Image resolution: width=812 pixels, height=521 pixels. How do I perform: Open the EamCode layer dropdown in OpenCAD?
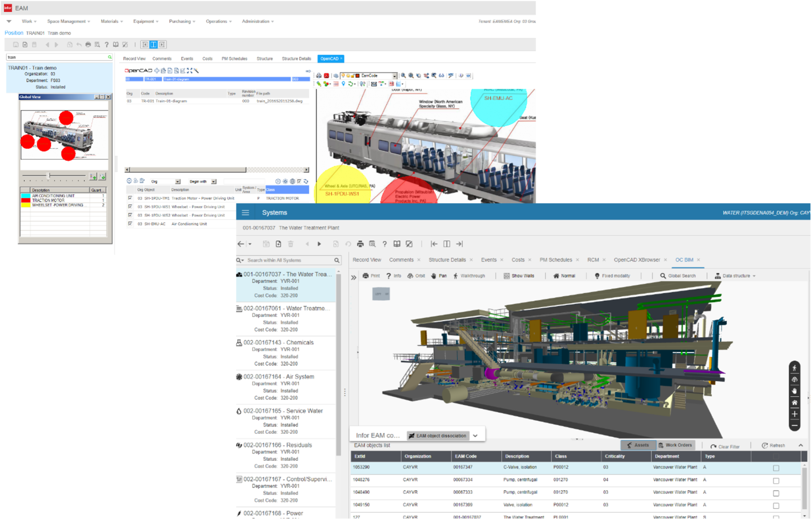pyautogui.click(x=395, y=75)
